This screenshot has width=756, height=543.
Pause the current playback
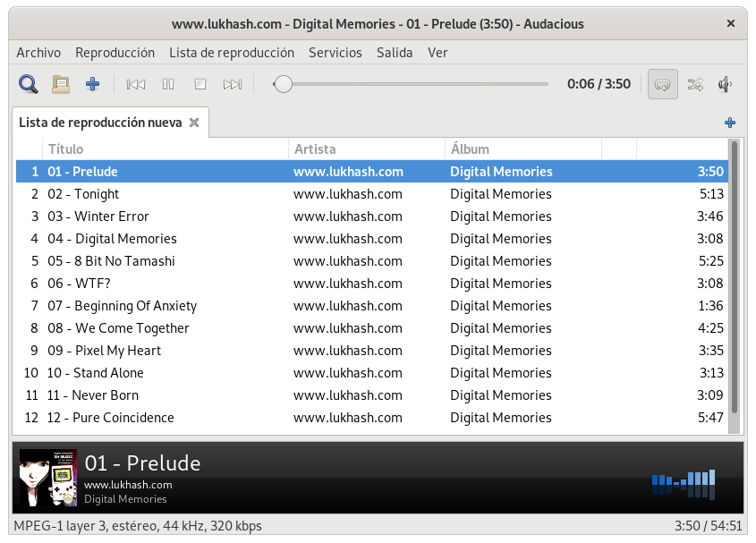coord(168,84)
